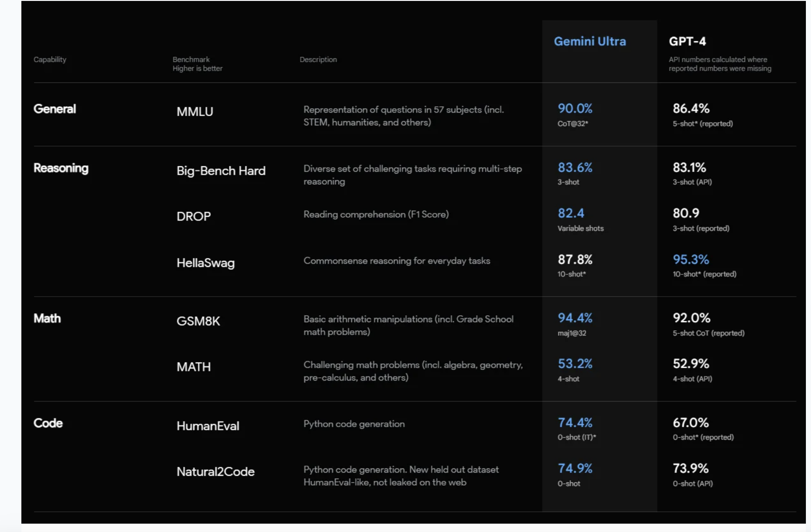Select the 53.2% Gemini Ultra MATH score
Image resolution: width=811 pixels, height=532 pixels.
pos(575,363)
